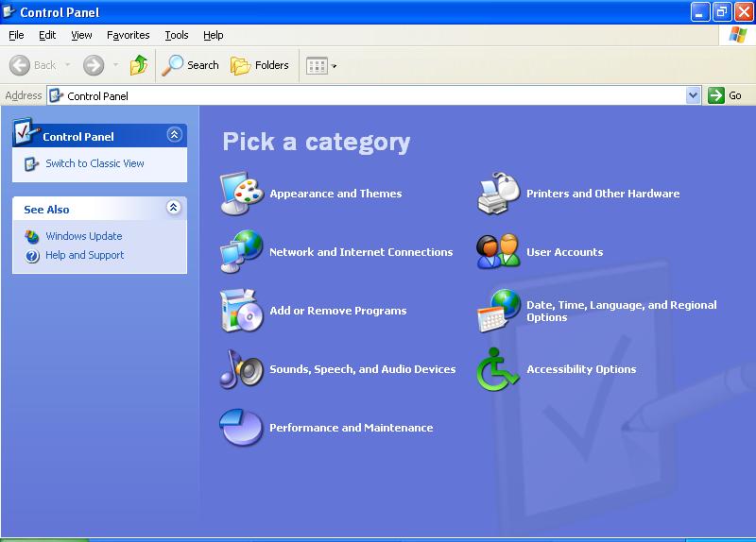The height and width of the screenshot is (542, 756).
Task: Open the Back history dropdown arrow
Action: coord(68,65)
